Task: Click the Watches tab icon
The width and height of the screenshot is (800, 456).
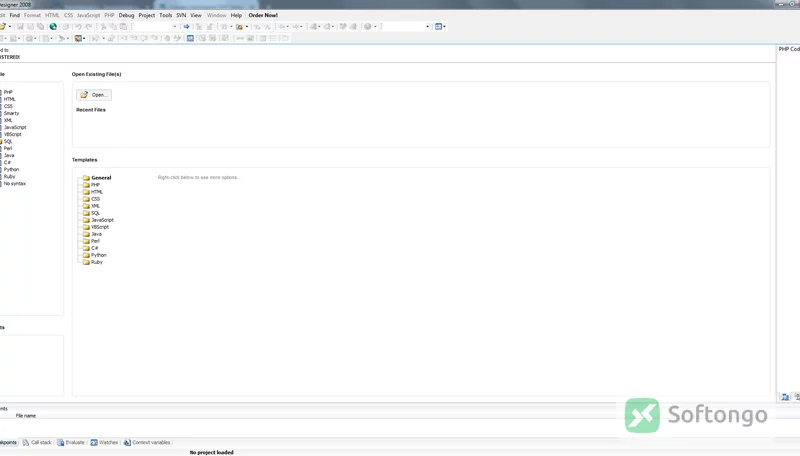Action: tap(94, 442)
